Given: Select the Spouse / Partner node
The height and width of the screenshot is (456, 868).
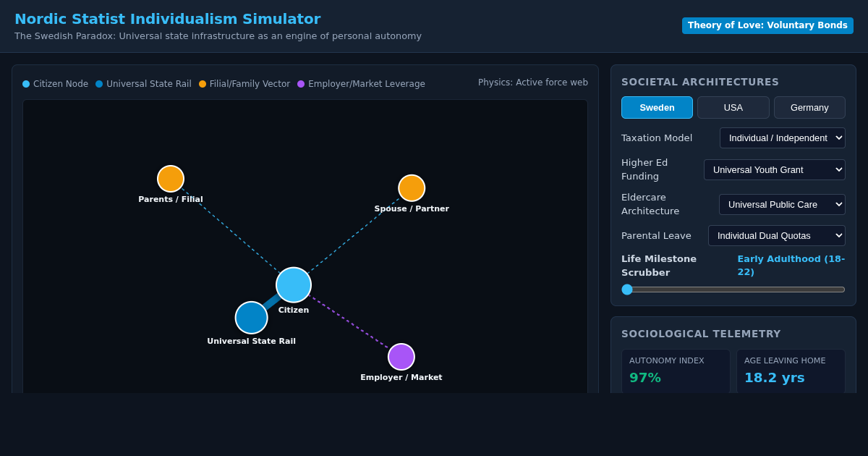Looking at the screenshot, I should (x=412, y=188).
